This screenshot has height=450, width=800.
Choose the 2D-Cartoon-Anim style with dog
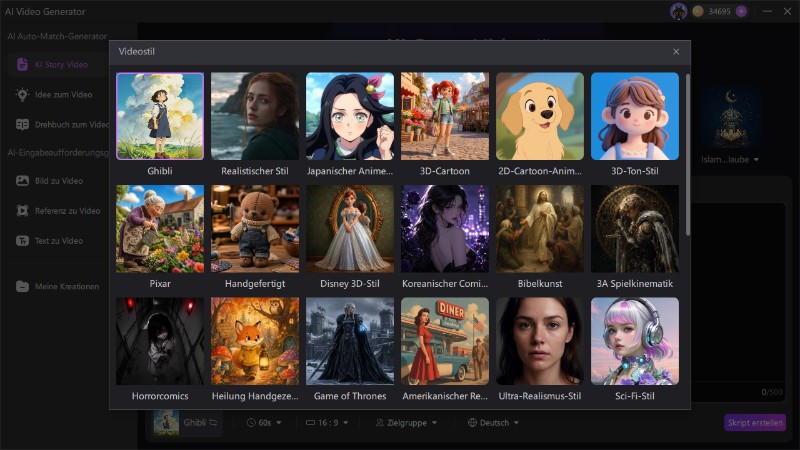tap(540, 116)
